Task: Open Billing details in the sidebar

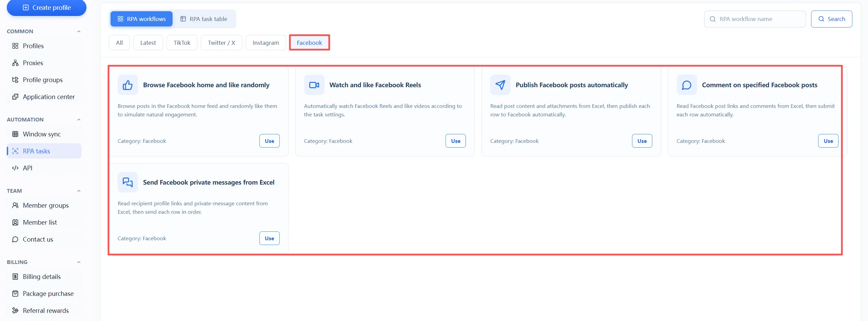Action: [44, 277]
